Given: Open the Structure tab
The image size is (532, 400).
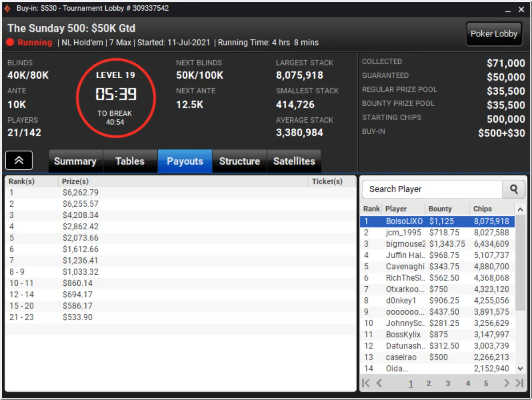Looking at the screenshot, I should coord(240,161).
